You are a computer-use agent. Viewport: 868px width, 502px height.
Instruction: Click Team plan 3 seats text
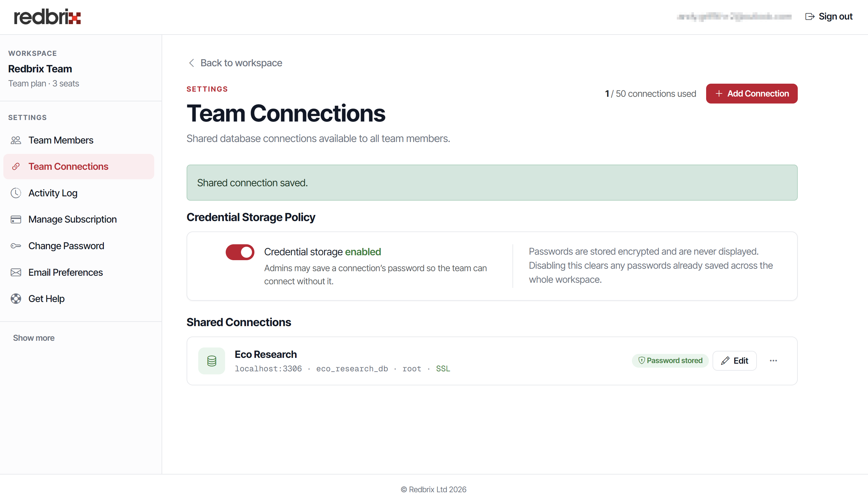pyautogui.click(x=44, y=84)
